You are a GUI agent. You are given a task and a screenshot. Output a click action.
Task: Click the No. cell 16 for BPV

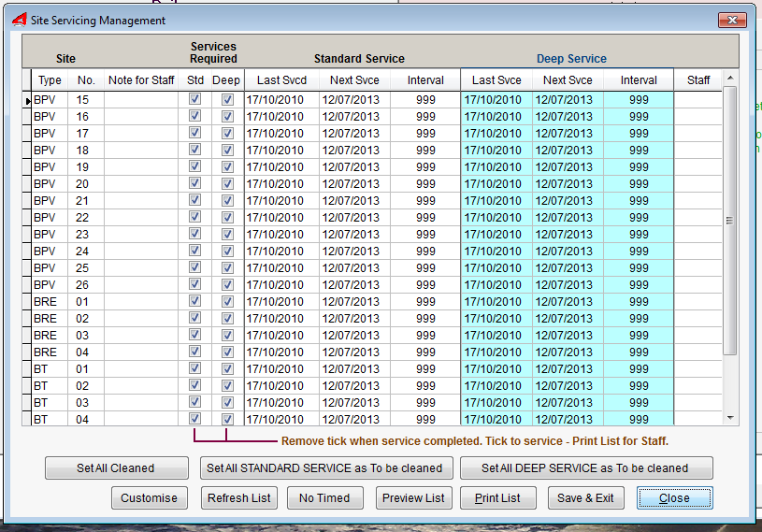pyautogui.click(x=86, y=116)
